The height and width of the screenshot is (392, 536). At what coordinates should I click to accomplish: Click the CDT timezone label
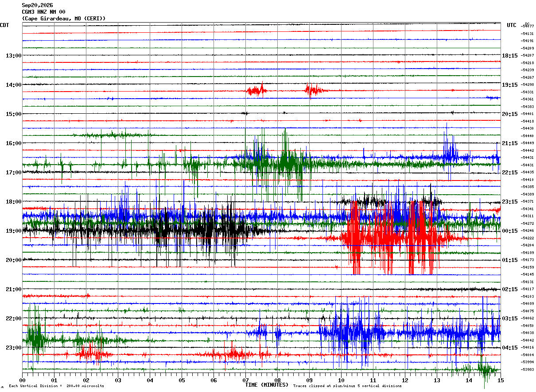pos(4,25)
